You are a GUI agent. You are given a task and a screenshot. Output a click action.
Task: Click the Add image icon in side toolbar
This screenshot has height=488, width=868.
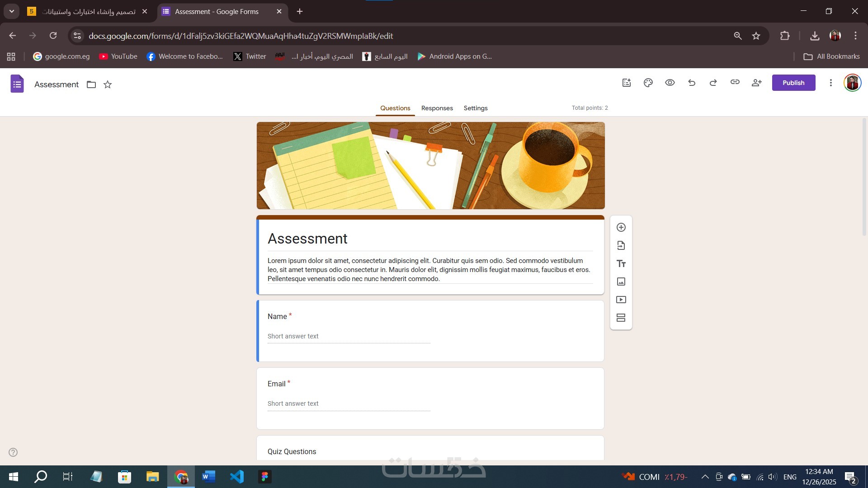point(621,282)
